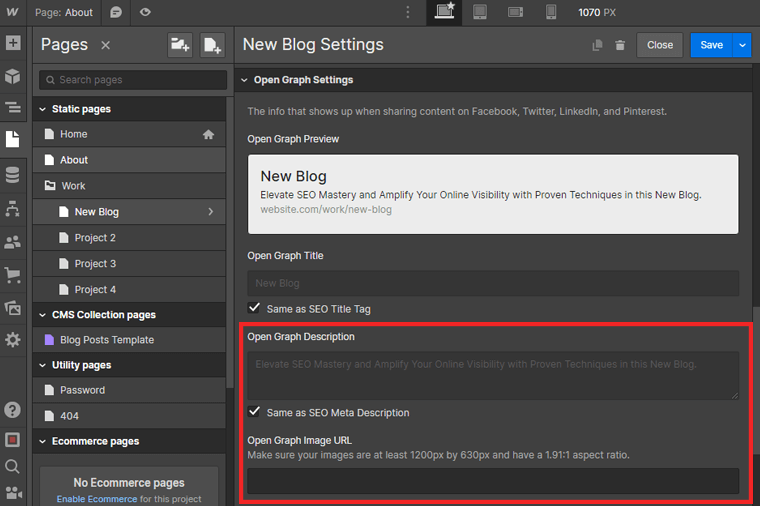Switch to tablet breakpoint view

coord(480,12)
